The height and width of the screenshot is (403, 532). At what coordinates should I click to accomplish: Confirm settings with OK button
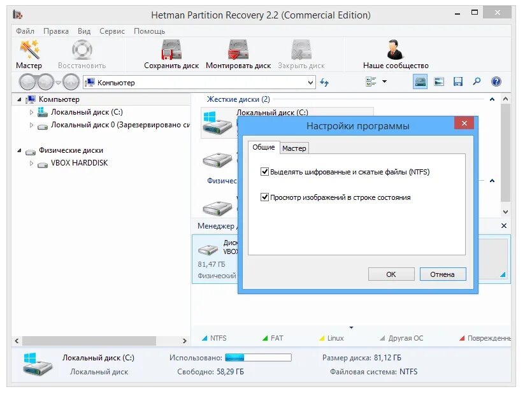pos(391,274)
